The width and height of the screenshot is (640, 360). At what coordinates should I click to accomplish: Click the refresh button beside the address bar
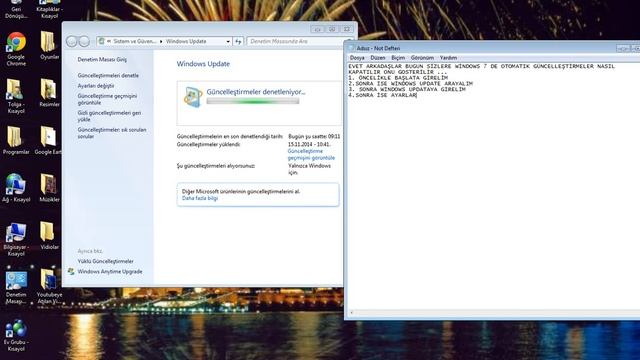tap(238, 41)
